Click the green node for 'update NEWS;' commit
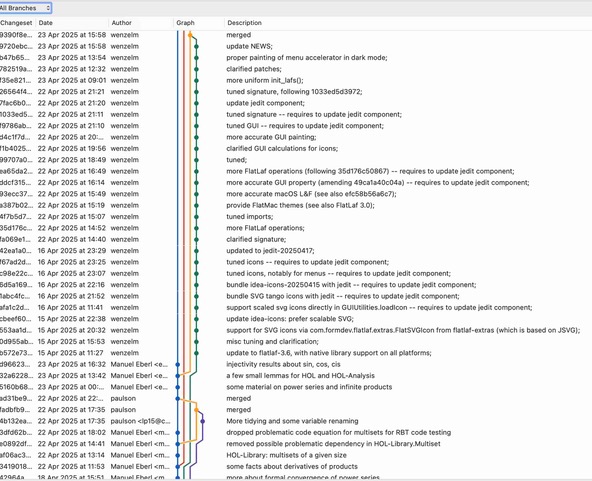The height and width of the screenshot is (481, 592). pos(196,46)
